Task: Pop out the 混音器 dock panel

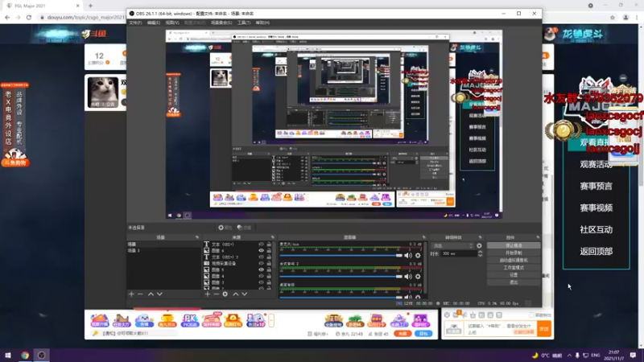Action: tap(424, 237)
